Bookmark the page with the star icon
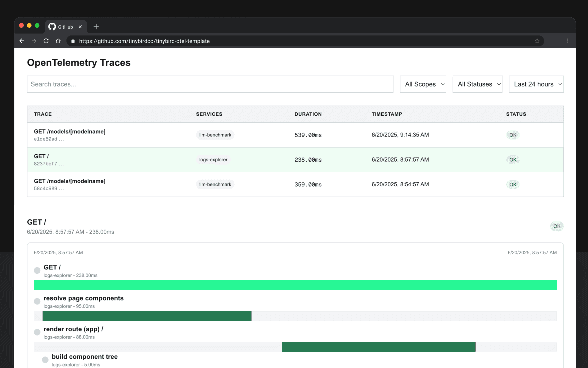 pyautogui.click(x=537, y=41)
